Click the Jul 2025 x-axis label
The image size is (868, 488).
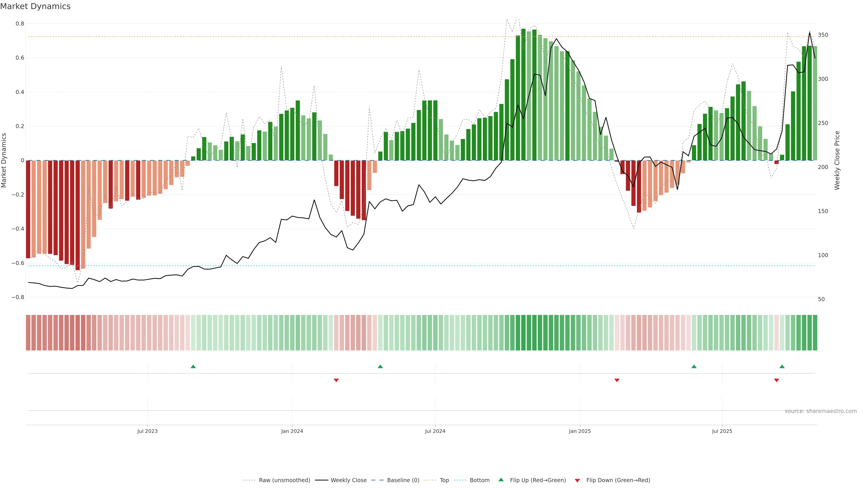coord(722,431)
